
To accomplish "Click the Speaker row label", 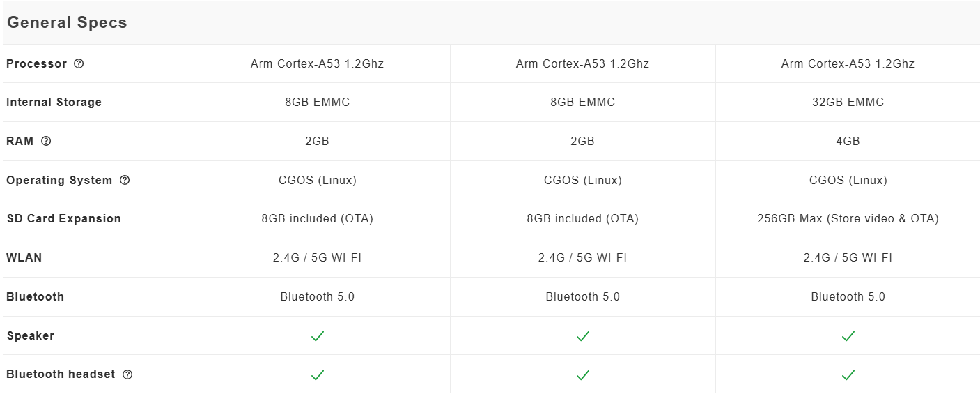I will pyautogui.click(x=30, y=336).
